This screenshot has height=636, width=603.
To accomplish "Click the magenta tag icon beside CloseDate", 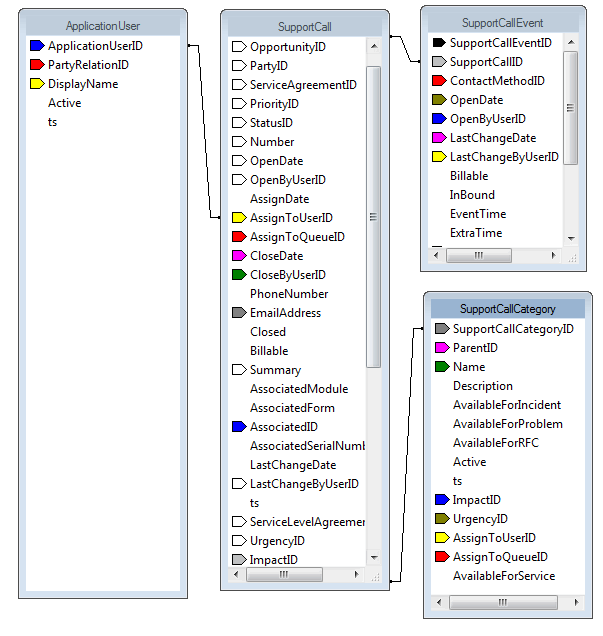I will 238,256.
